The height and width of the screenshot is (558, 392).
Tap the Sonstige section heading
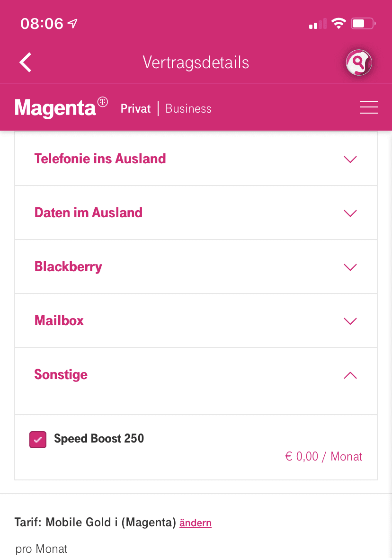pyautogui.click(x=61, y=375)
